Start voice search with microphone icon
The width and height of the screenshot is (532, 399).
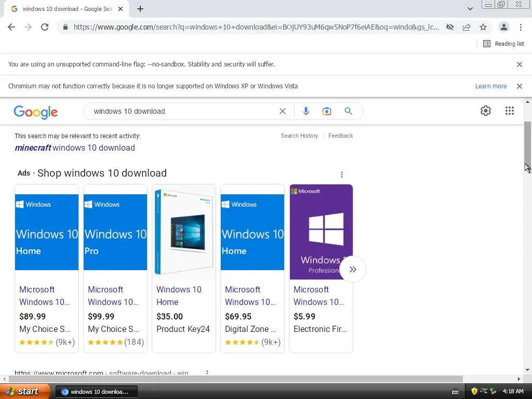305,111
